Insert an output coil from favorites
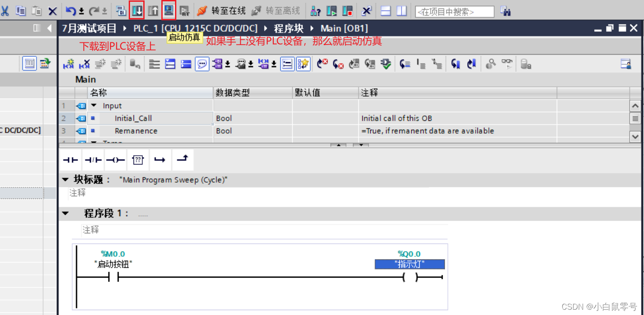This screenshot has height=315, width=644. tap(115, 160)
